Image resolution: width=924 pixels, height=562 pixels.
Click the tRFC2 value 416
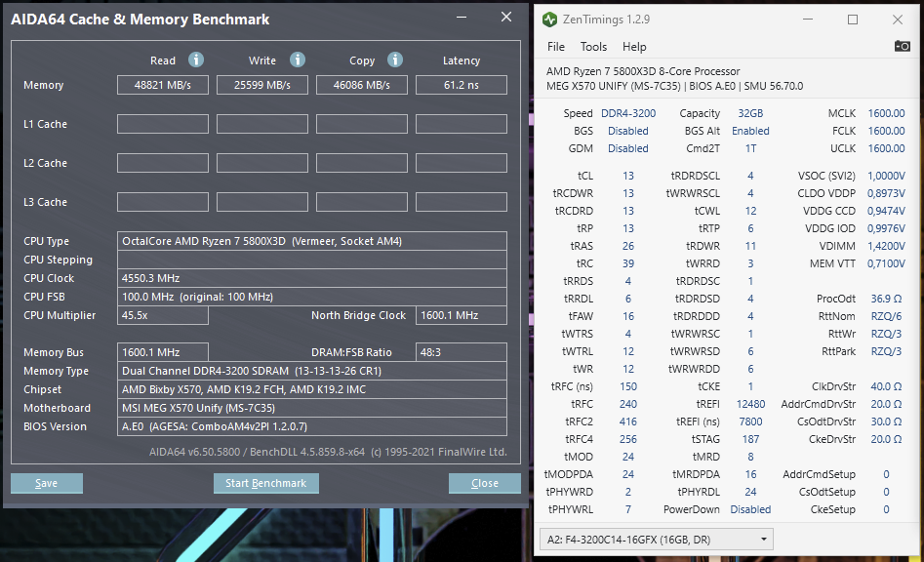(628, 421)
